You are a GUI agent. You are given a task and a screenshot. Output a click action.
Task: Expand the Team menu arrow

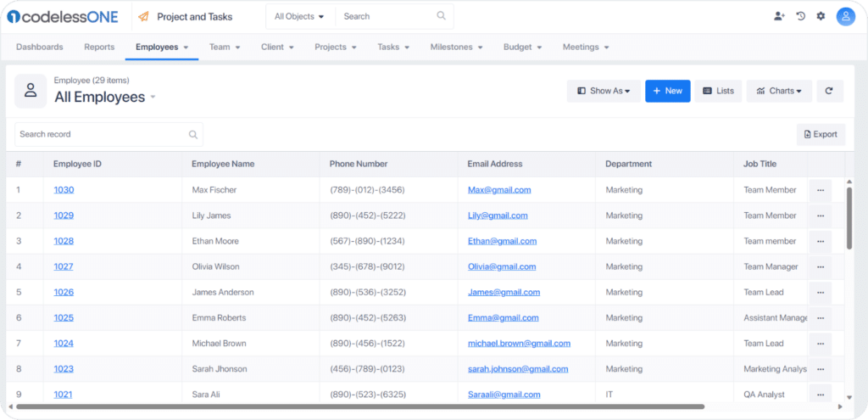238,48
